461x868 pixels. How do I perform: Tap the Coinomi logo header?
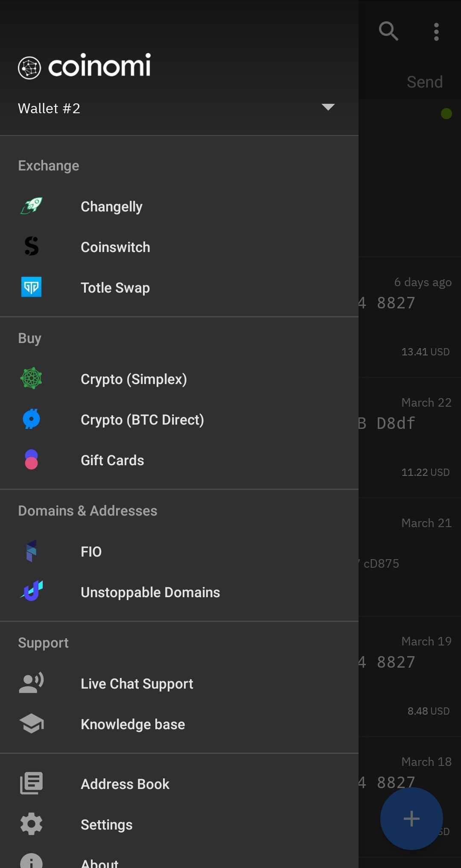85,66
